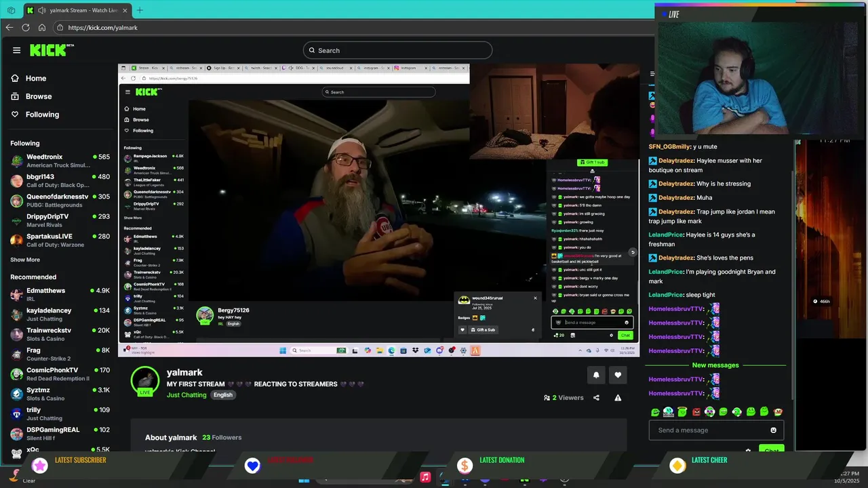Screen dimensions: 868x488
Task: Insert first green smiling emote in chat
Action: 655,412
